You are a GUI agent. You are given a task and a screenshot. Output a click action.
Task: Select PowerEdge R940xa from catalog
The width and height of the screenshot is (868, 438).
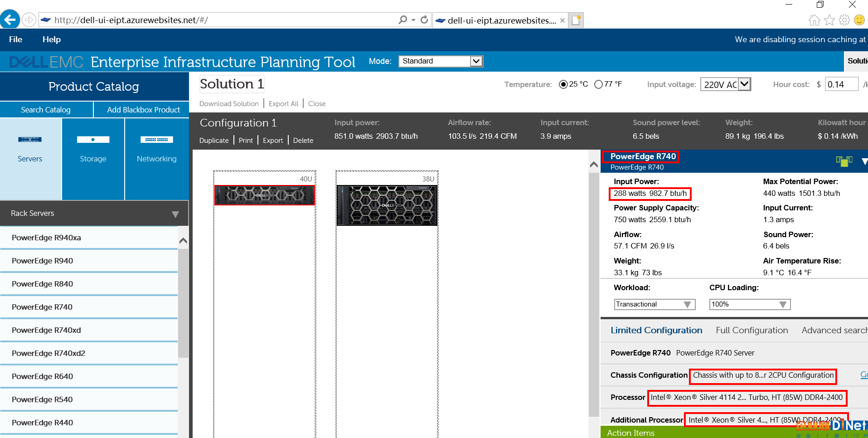89,238
